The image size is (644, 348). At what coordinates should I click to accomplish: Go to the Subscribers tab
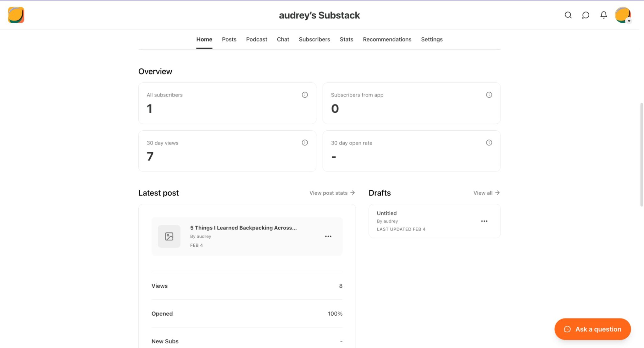[314, 39]
